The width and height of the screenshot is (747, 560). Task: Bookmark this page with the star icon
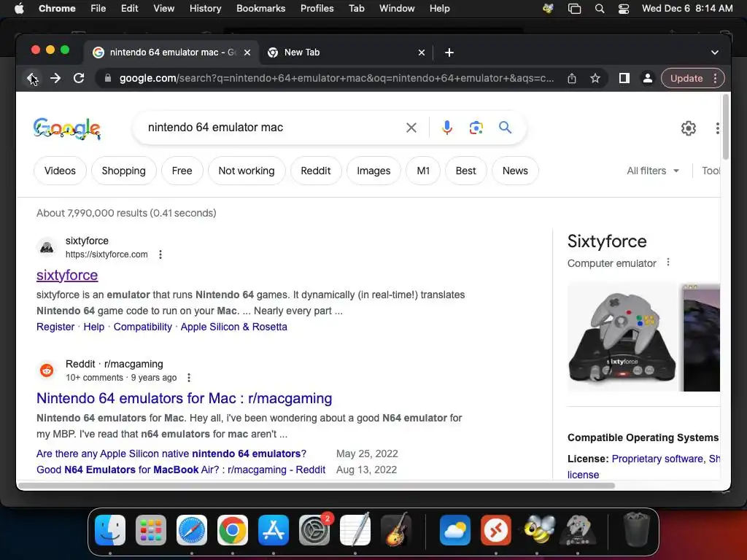pos(595,78)
